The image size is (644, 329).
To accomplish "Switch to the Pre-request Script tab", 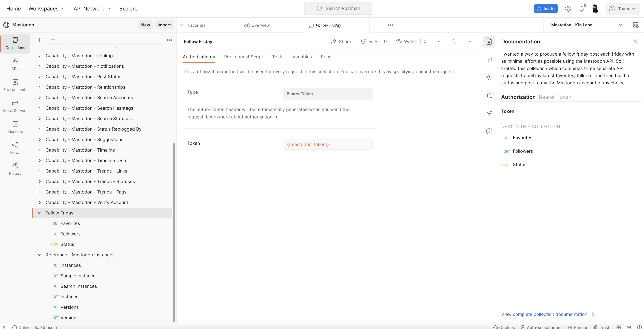I will coord(244,57).
